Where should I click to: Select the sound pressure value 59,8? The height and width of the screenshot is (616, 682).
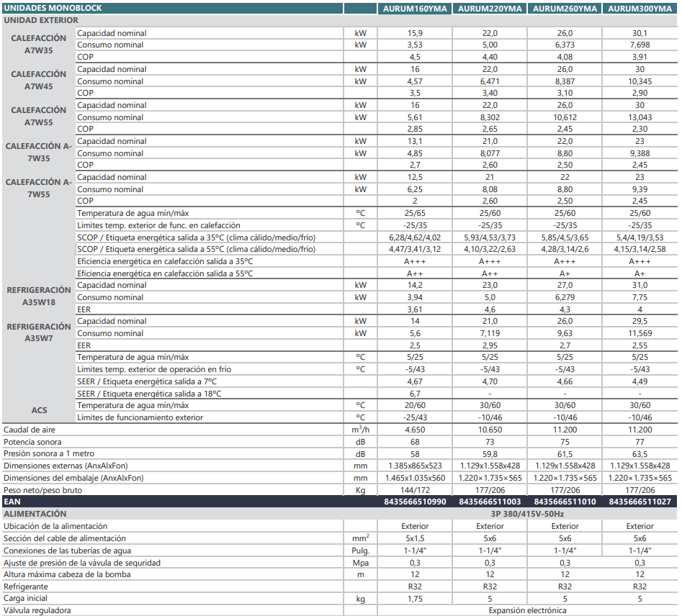[490, 454]
